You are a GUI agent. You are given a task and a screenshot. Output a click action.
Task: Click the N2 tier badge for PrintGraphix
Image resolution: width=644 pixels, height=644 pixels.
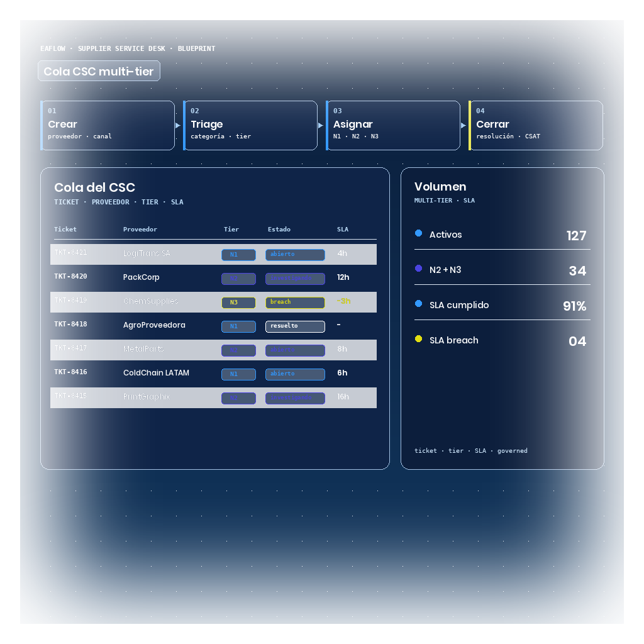[238, 398]
